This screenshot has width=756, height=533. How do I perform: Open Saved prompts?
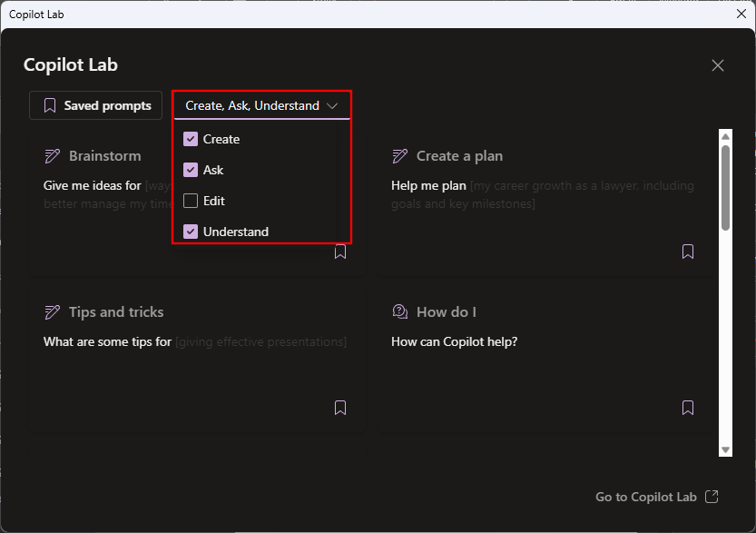pos(96,105)
